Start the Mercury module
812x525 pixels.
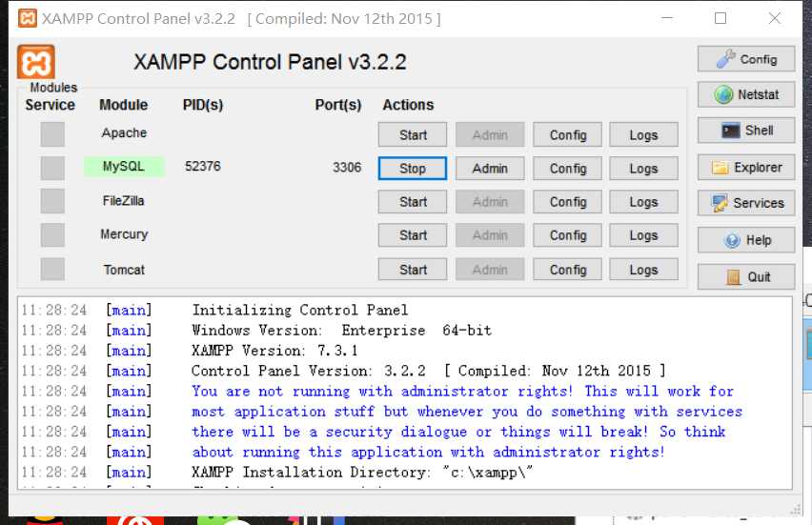click(x=413, y=235)
